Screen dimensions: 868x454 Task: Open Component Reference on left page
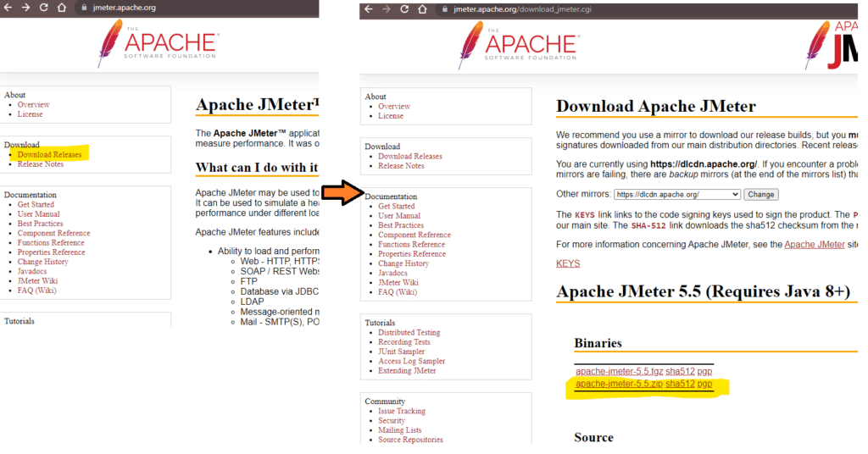[53, 234]
